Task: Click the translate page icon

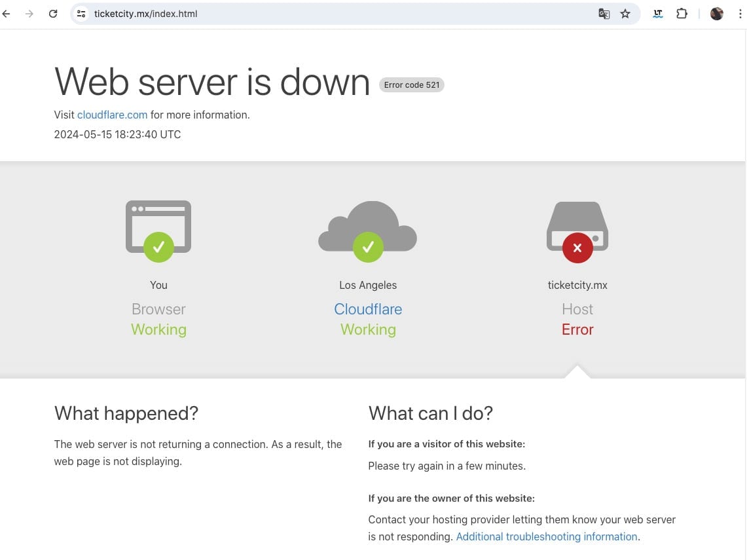Action: (x=604, y=14)
